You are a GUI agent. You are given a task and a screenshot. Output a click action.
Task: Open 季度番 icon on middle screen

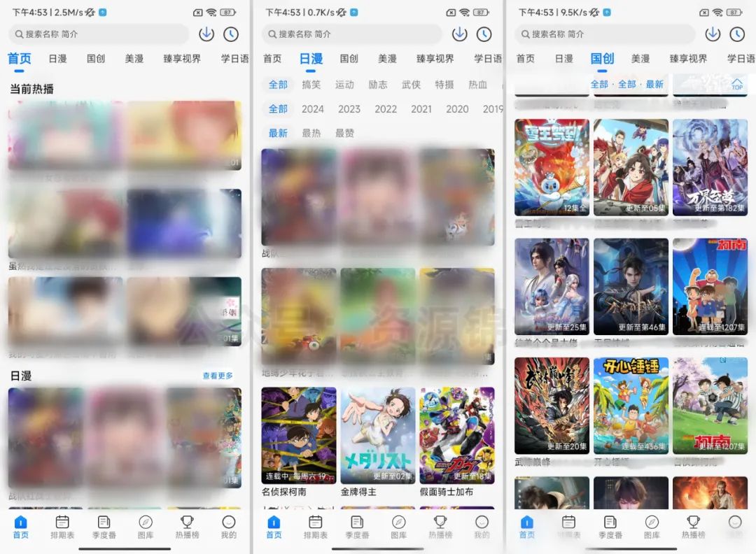click(x=357, y=523)
